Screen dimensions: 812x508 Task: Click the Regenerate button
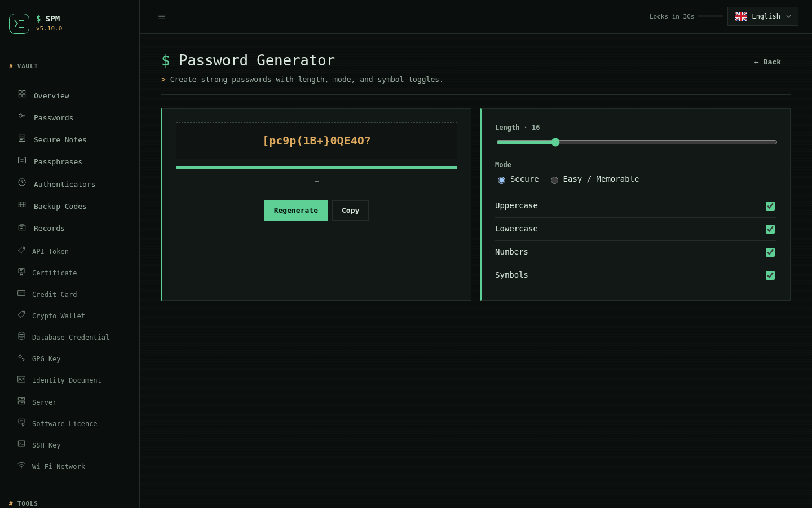pyautogui.click(x=296, y=211)
